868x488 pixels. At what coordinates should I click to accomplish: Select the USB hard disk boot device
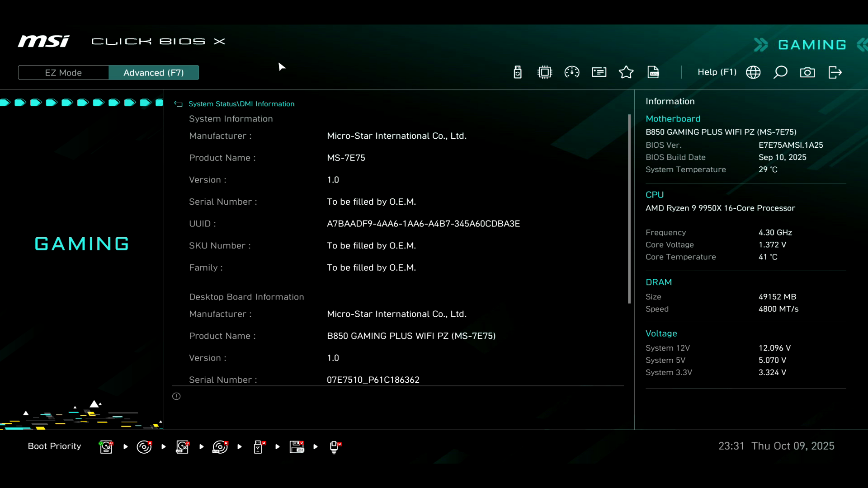pyautogui.click(x=182, y=447)
